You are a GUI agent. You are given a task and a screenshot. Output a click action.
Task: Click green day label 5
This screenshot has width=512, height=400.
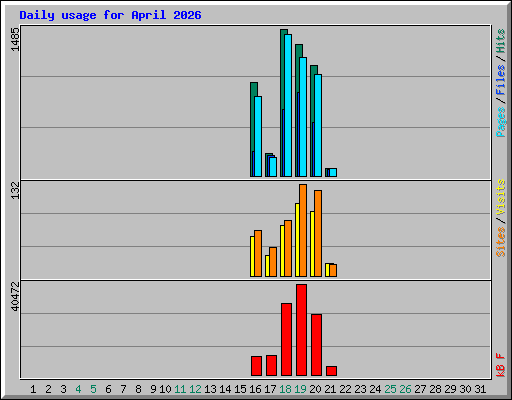pos(93,389)
